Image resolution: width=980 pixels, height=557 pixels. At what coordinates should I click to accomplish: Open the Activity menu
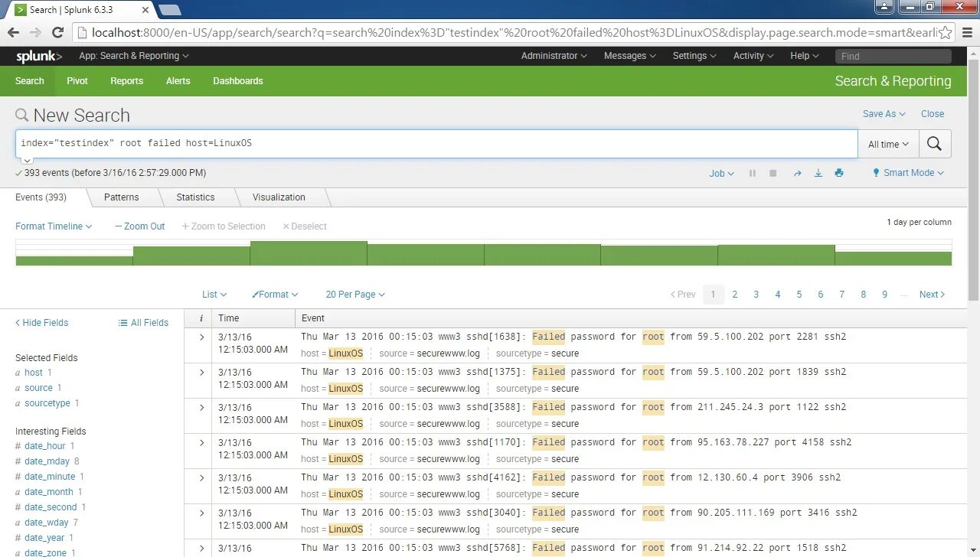753,56
